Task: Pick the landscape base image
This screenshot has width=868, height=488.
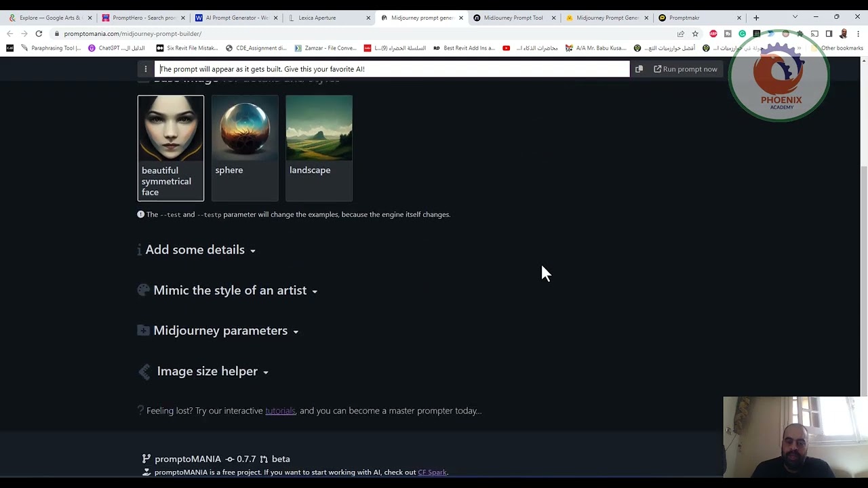Action: 319,148
